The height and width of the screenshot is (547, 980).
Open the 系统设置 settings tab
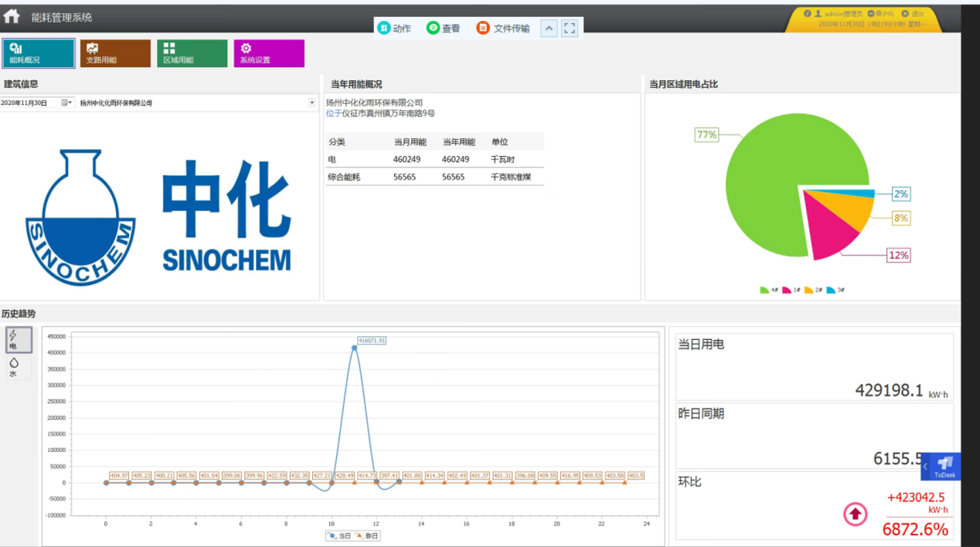269,53
